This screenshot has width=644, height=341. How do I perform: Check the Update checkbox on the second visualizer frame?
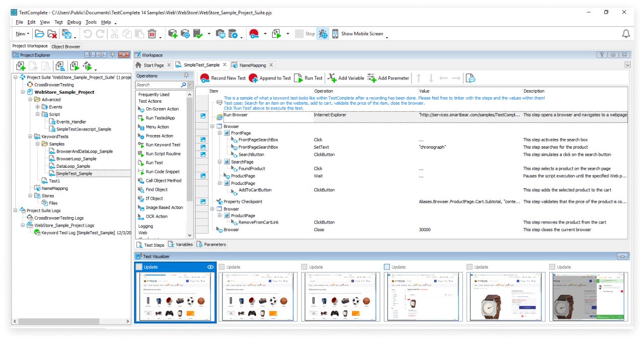tap(221, 267)
